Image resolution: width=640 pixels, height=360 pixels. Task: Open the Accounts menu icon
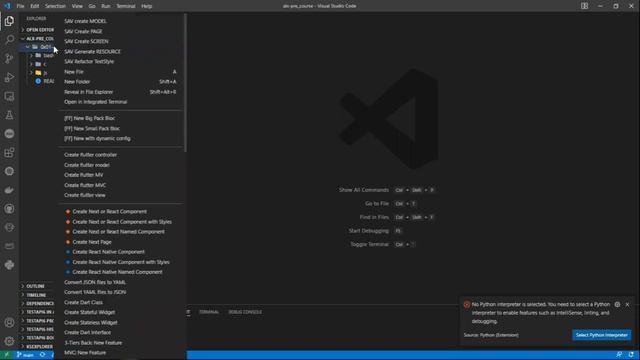(9, 322)
